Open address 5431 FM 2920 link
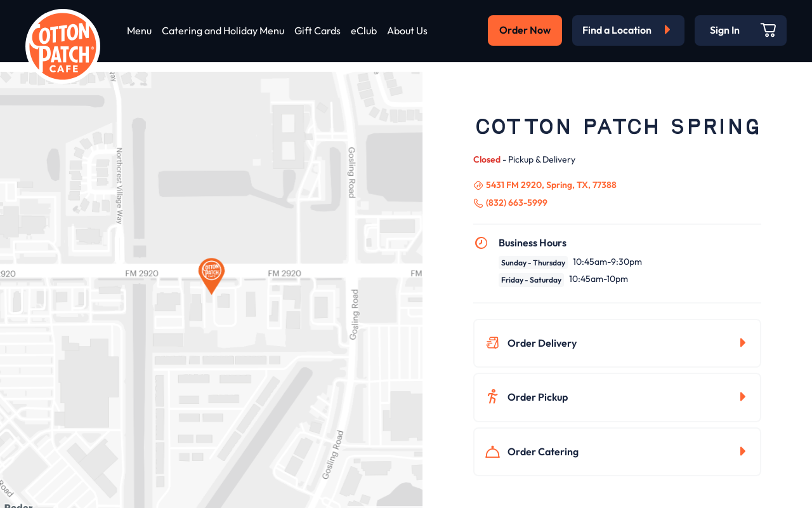Viewport: 812px width, 508px height. [551, 185]
